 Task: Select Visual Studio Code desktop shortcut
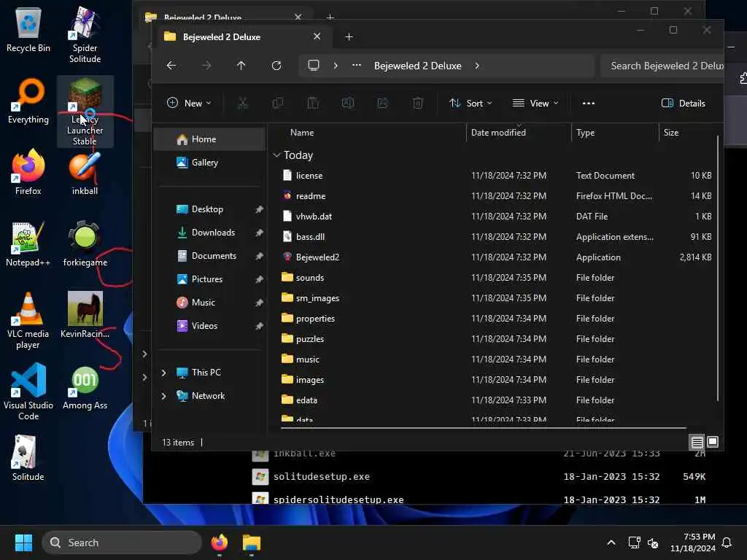28,392
